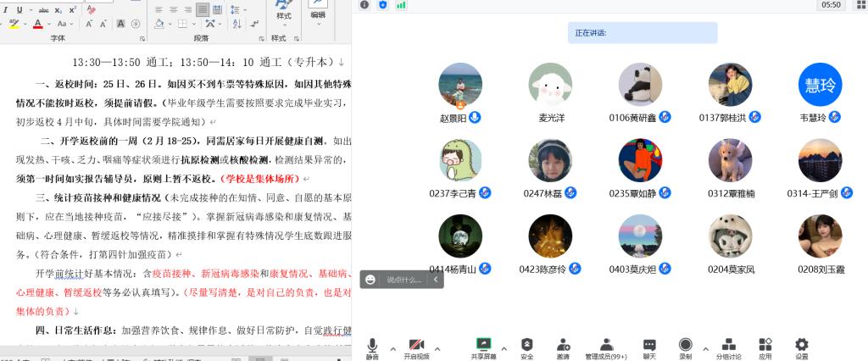The image size is (868, 361).
Task: Click the green network signal icon
Action: (401, 5)
